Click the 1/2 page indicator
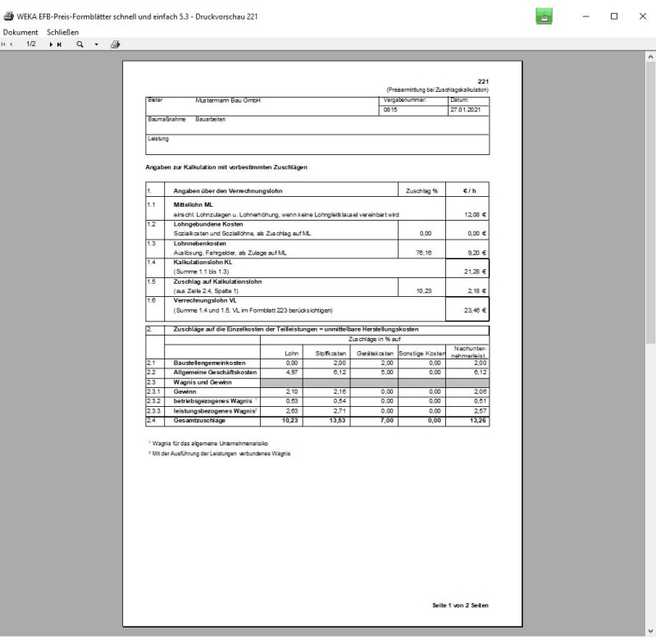The image size is (656, 644). pyautogui.click(x=33, y=43)
